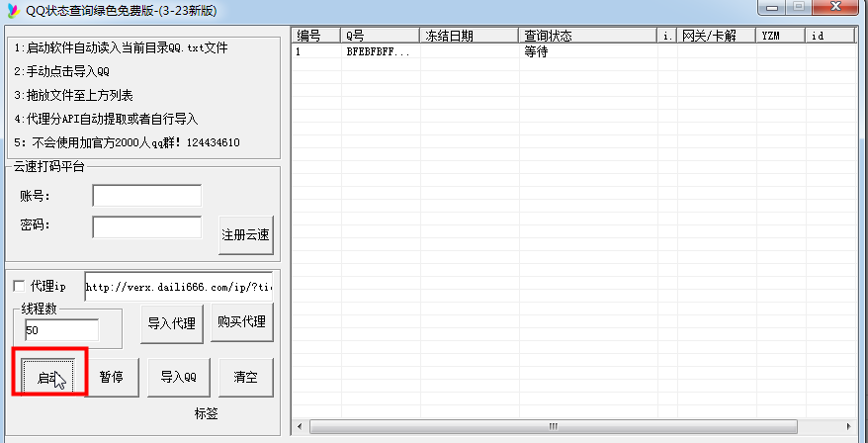
Task: Minimize the QQ状态查询 window
Action: [x=772, y=7]
